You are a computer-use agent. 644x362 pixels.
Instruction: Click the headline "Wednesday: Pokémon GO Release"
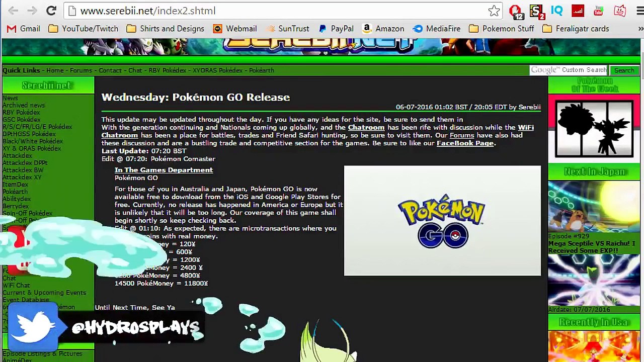(196, 98)
